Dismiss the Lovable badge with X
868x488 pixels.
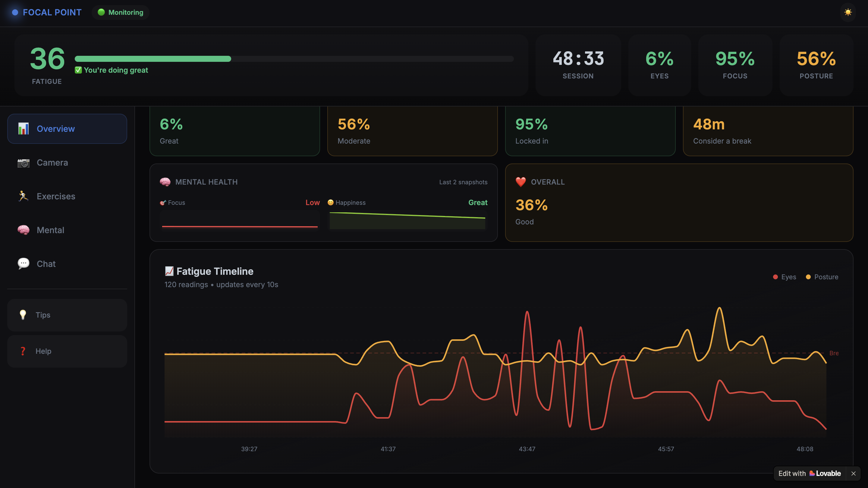click(x=853, y=474)
